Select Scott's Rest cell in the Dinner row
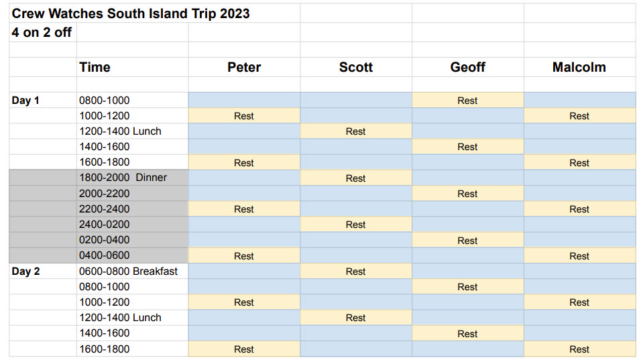641x364 pixels. click(355, 178)
